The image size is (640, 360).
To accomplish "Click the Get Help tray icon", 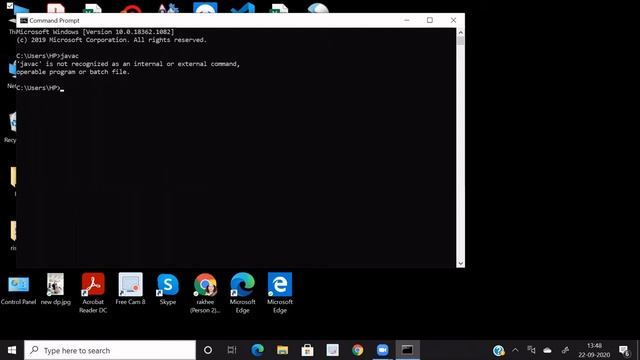I will coord(498,350).
